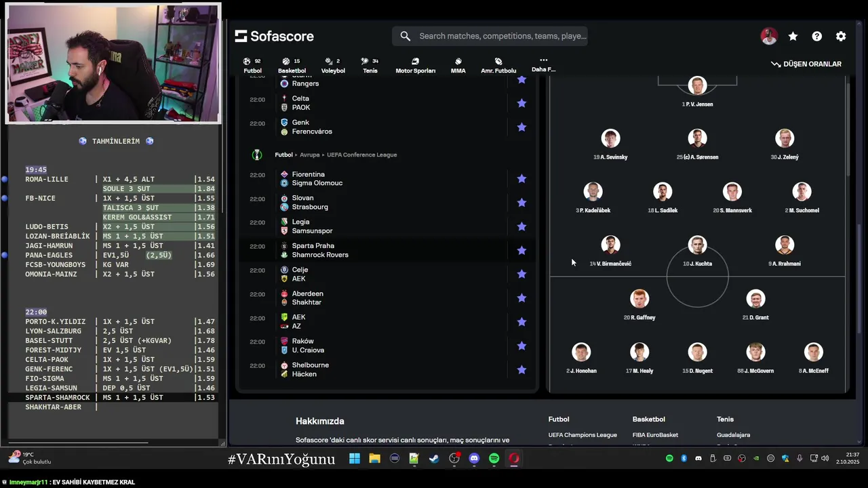Toggle favorite star for Slovan vs Strasbourg
Image resolution: width=868 pixels, height=488 pixels.
(x=521, y=203)
